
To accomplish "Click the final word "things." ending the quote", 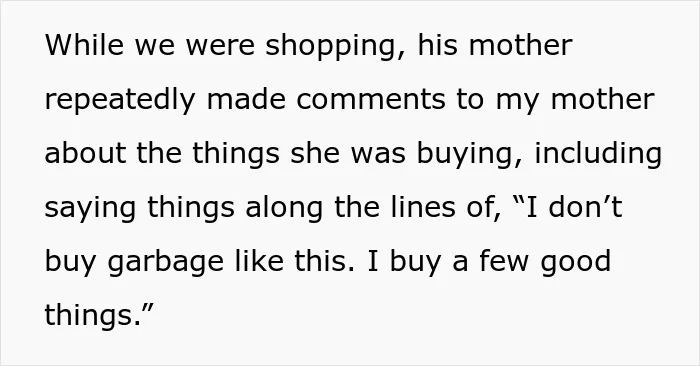I will pyautogui.click(x=95, y=317).
